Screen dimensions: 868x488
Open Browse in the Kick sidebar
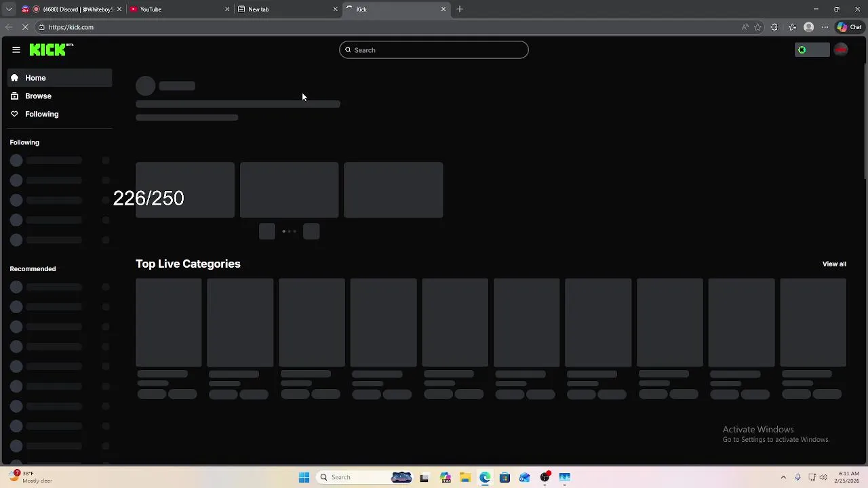click(x=60, y=96)
